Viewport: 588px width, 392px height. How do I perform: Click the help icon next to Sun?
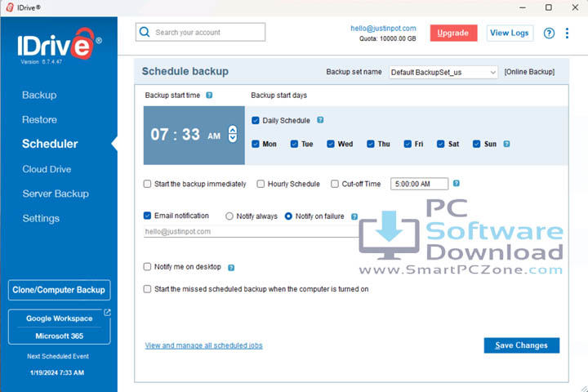[x=506, y=144]
